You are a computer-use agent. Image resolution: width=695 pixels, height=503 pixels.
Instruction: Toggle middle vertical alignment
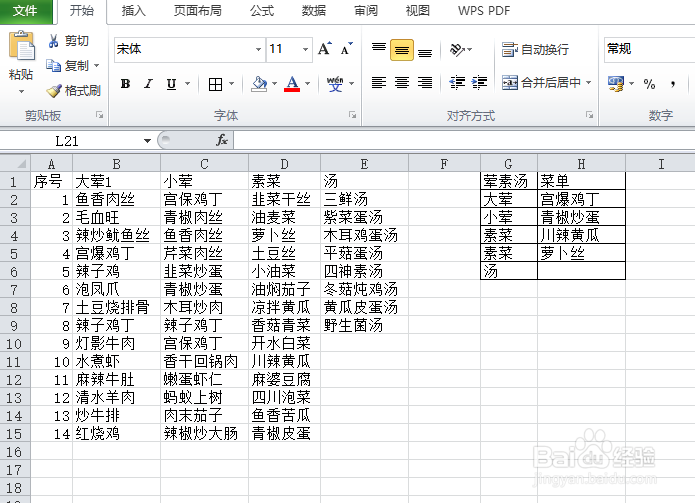point(402,50)
